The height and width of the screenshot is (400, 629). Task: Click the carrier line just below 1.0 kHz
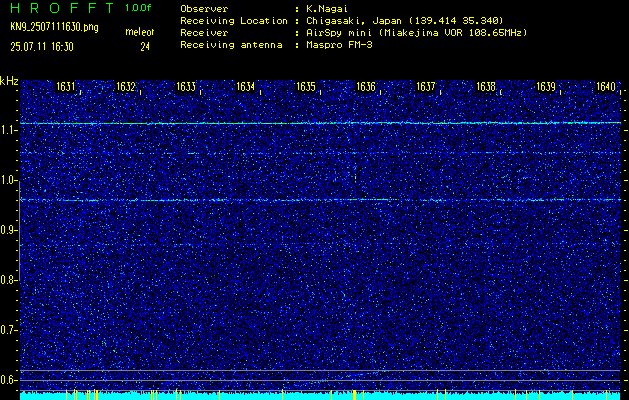(320, 200)
